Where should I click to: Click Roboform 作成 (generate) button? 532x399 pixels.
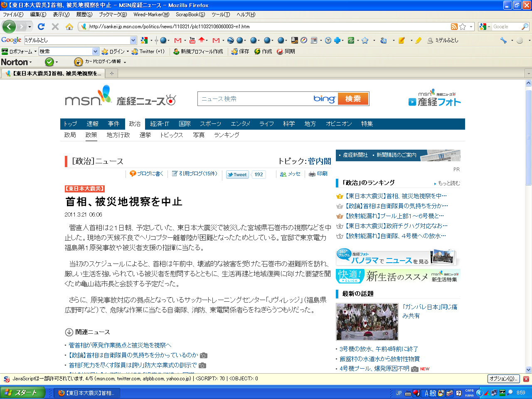pos(263,52)
